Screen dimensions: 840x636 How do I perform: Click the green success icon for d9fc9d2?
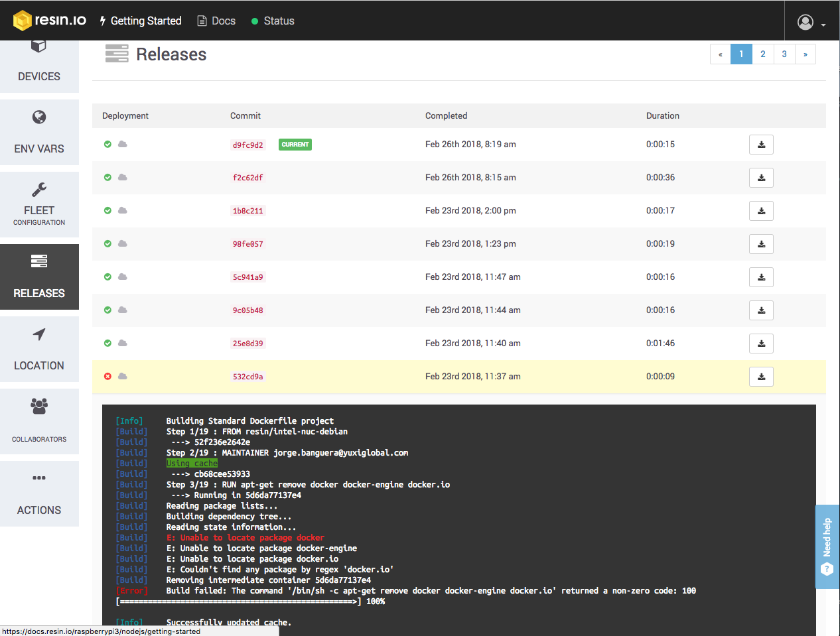coord(107,144)
